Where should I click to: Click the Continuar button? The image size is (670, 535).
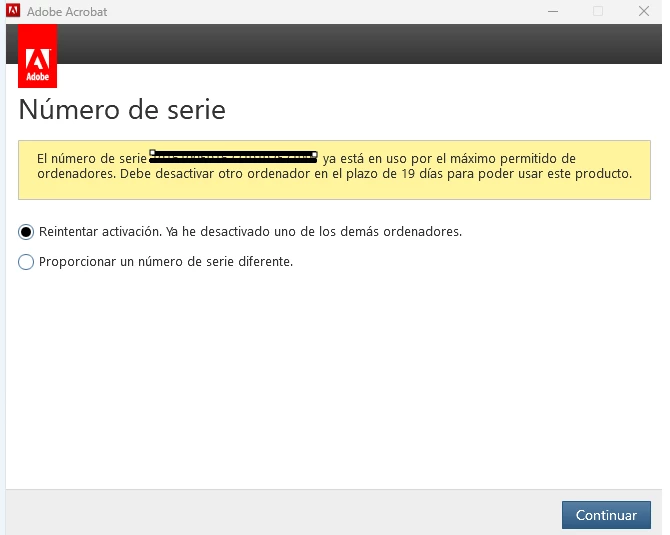point(606,515)
